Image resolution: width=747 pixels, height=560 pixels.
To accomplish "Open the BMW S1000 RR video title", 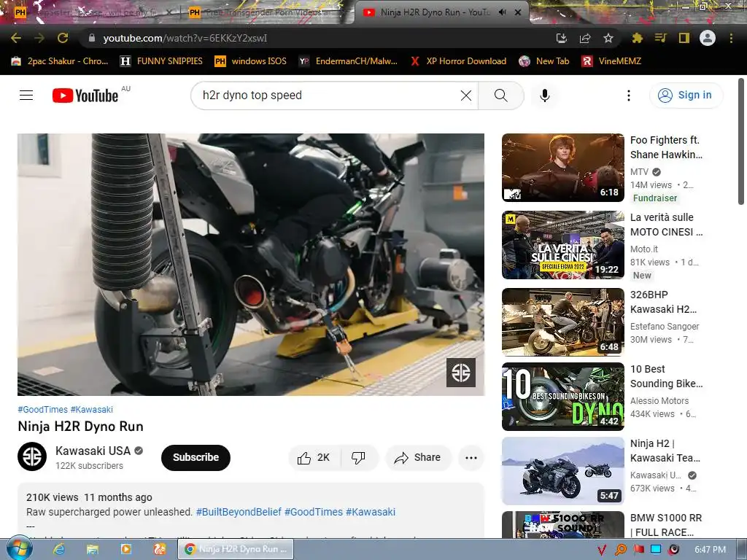I will [665, 525].
